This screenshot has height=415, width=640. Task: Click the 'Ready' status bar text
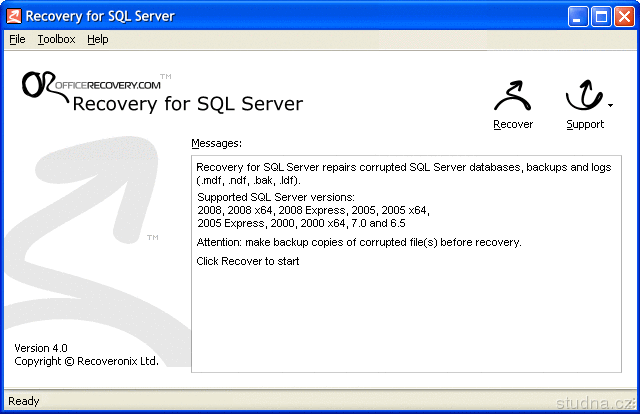click(x=24, y=401)
